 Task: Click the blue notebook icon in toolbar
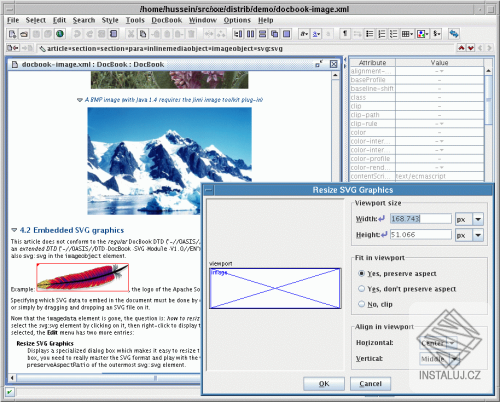[x=114, y=34]
